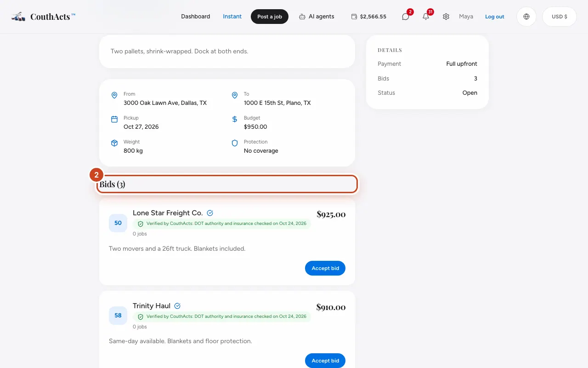The image size is (588, 368).
Task: Click the Open status value
Action: tap(470, 93)
